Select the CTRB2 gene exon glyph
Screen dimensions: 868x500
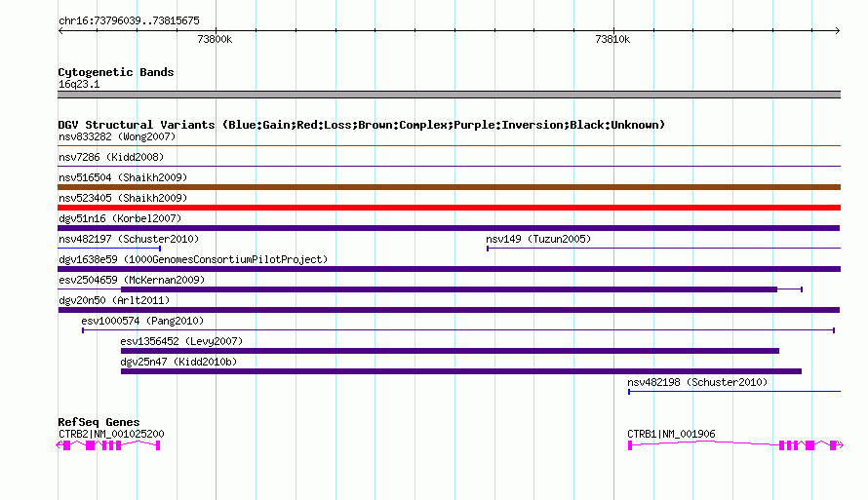108,445
